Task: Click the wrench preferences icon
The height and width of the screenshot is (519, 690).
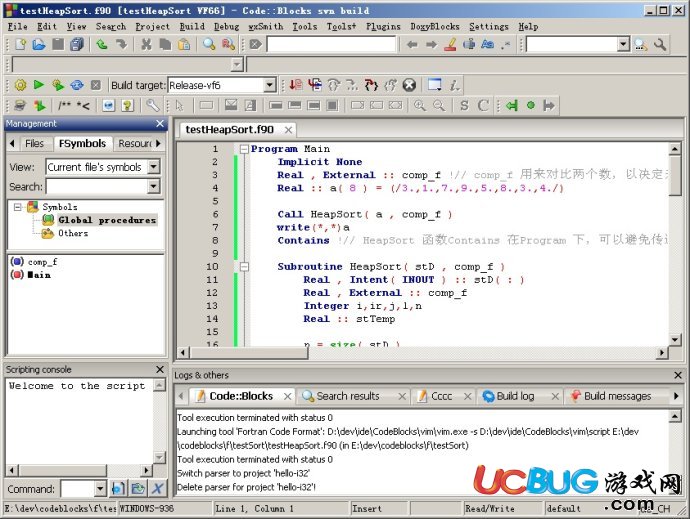Action: [x=153, y=106]
